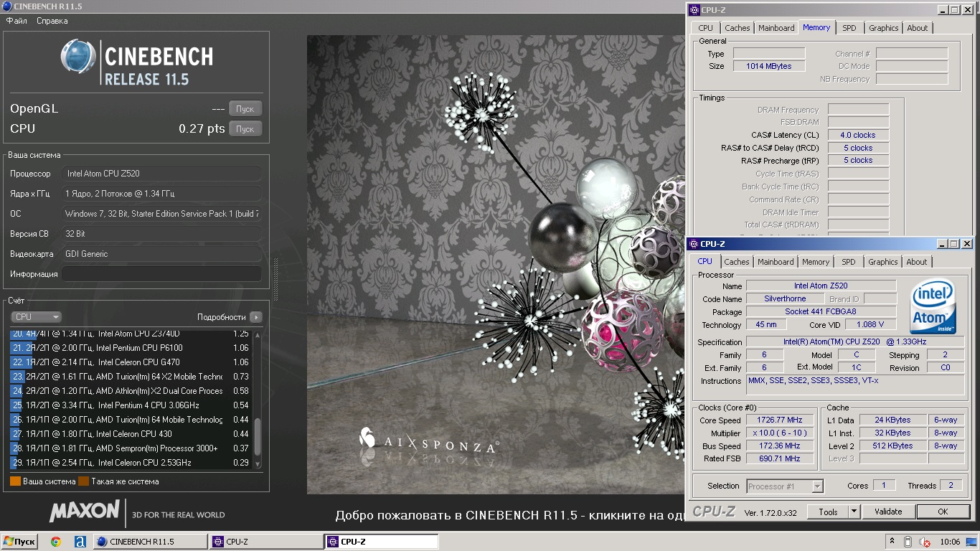The width and height of the screenshot is (980, 551).
Task: Open Caches tab in CPU-Z CPU window
Action: click(736, 262)
